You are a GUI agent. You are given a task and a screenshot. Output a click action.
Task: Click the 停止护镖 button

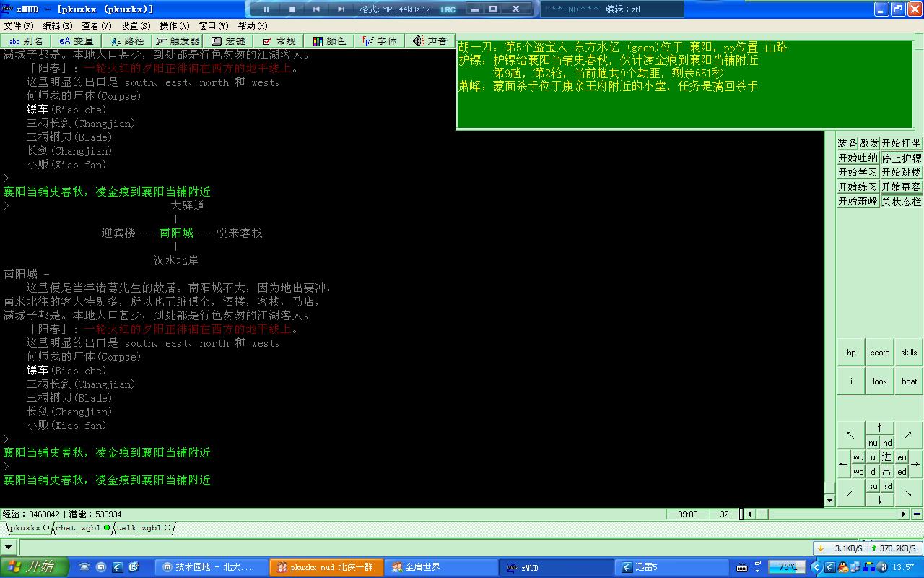pos(902,158)
